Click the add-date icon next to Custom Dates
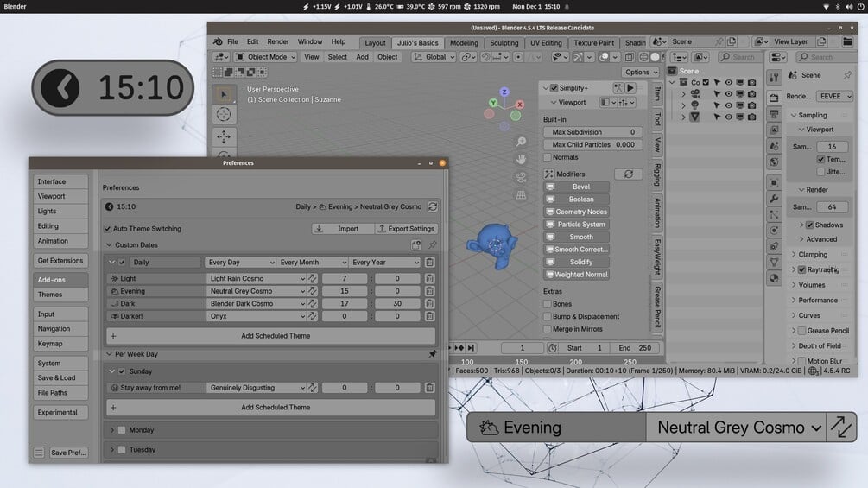 [x=416, y=244]
